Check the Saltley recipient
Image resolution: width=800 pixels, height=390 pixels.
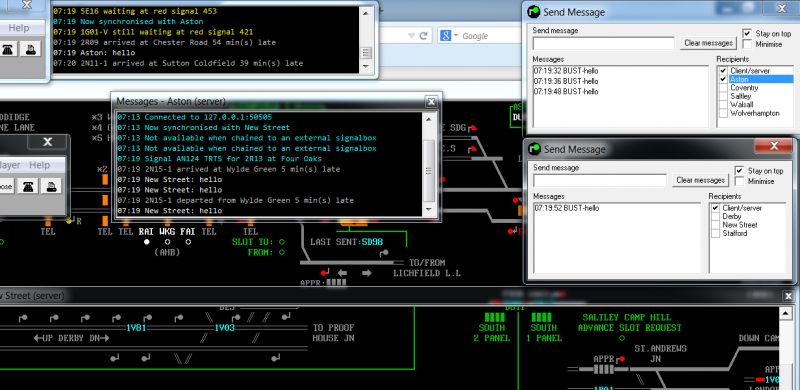click(x=723, y=96)
